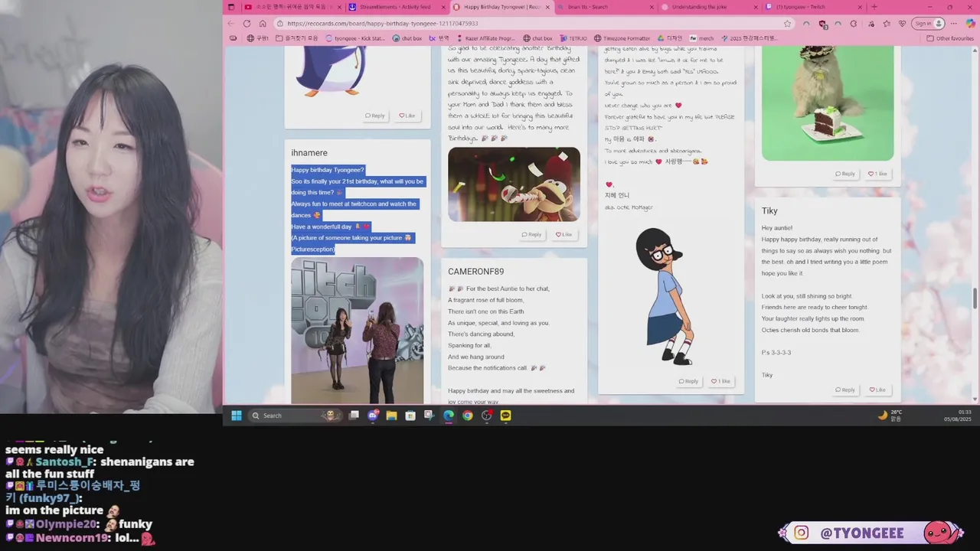Open the party celebration video thumbnail
The height and width of the screenshot is (551, 980).
514,184
